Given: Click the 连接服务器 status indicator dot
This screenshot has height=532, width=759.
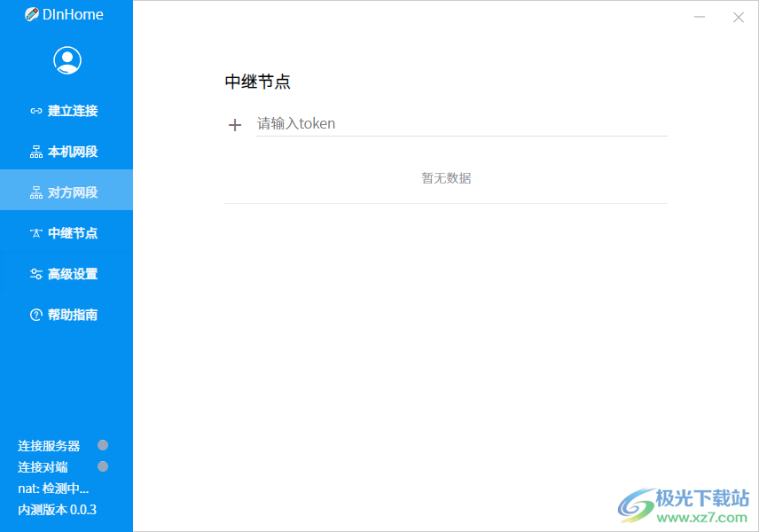Looking at the screenshot, I should tap(103, 445).
